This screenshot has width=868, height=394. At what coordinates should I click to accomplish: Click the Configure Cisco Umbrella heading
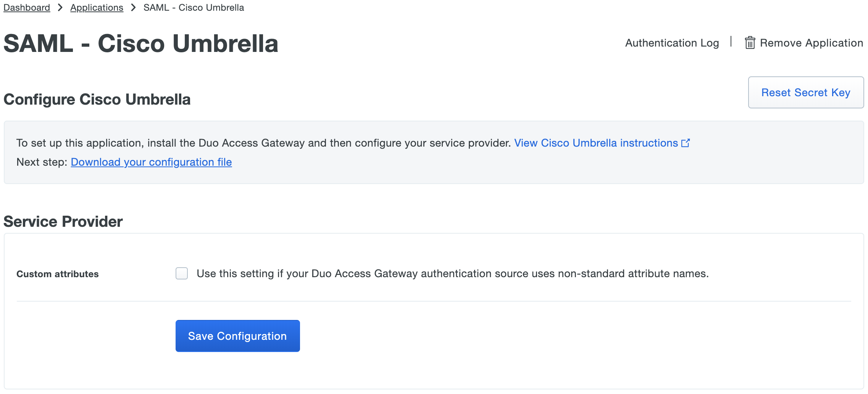[97, 99]
